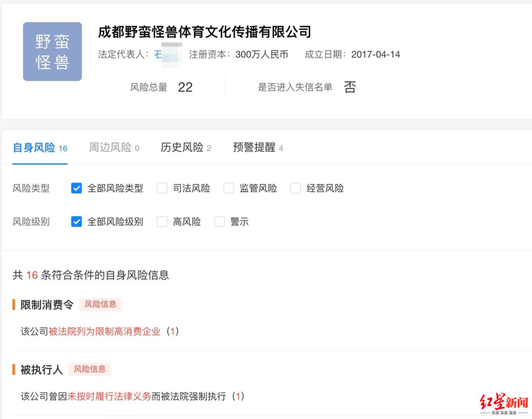Open the 未按时履行法律义务 link

click(x=109, y=396)
